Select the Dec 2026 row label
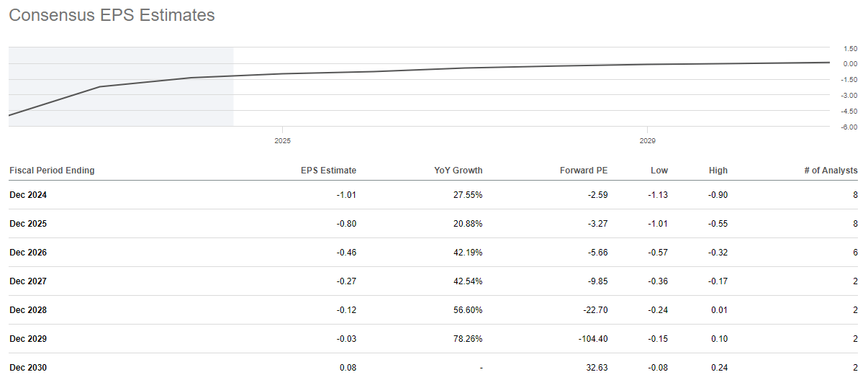This screenshot has width=868, height=385. (28, 253)
